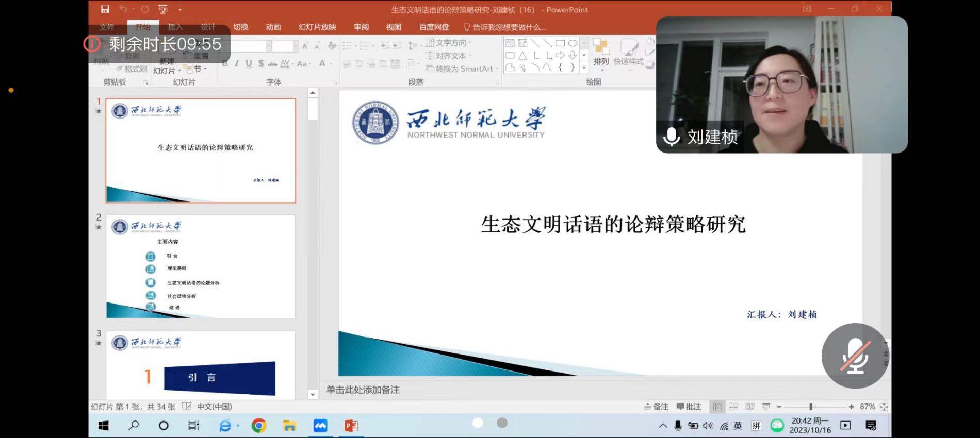Viewport: 980px width, 438px height.
Task: Toggle italic formatting in the Font group
Action: coord(237,63)
